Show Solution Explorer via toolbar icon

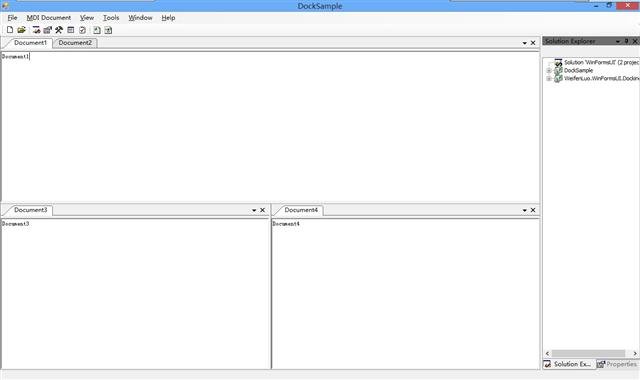(36, 30)
